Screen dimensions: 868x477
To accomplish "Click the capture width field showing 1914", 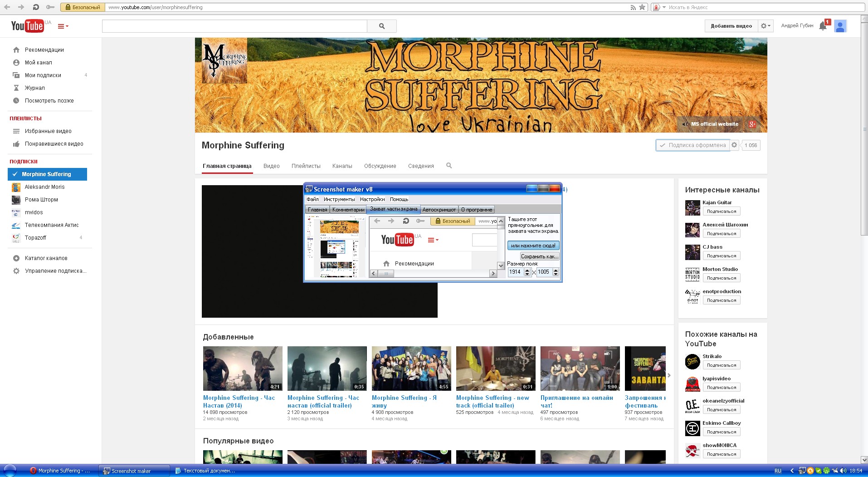I will pyautogui.click(x=516, y=272).
